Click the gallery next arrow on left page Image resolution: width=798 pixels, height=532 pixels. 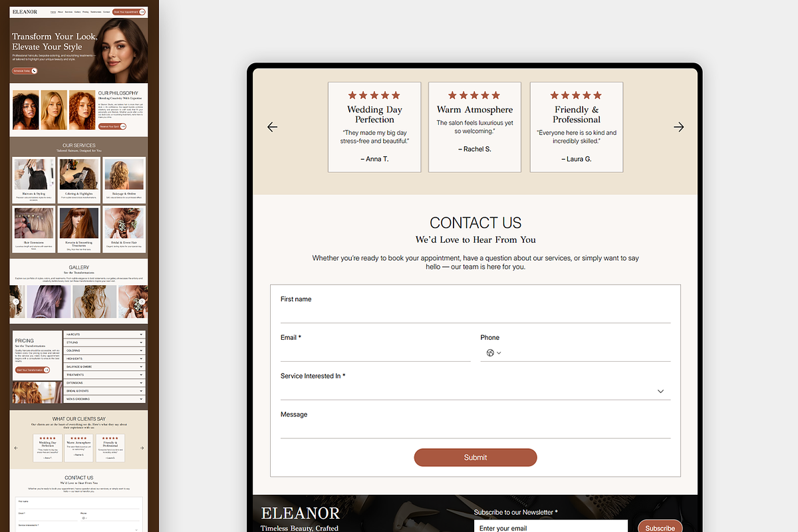coord(142,302)
